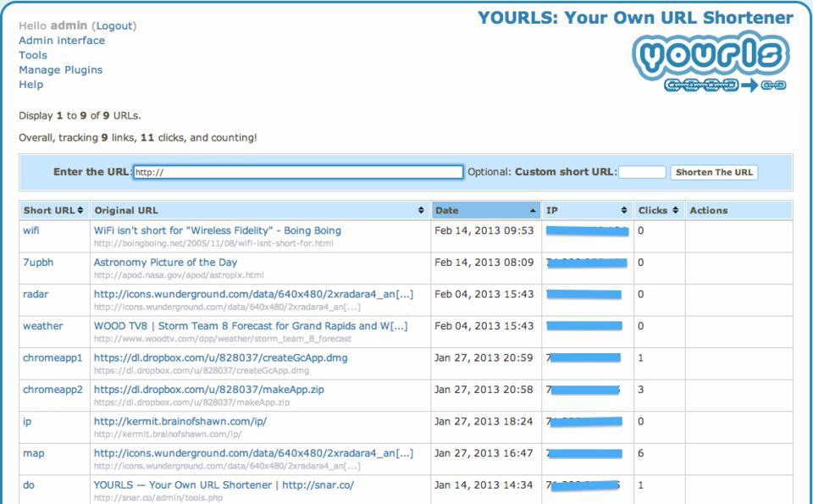
Task: Sort by Short URL column arrows
Action: tap(80, 210)
